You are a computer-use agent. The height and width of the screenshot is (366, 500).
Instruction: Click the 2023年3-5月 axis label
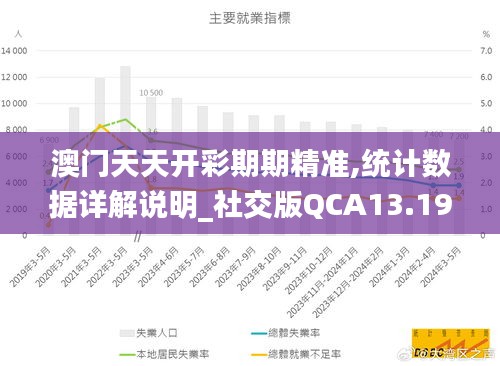(133, 267)
